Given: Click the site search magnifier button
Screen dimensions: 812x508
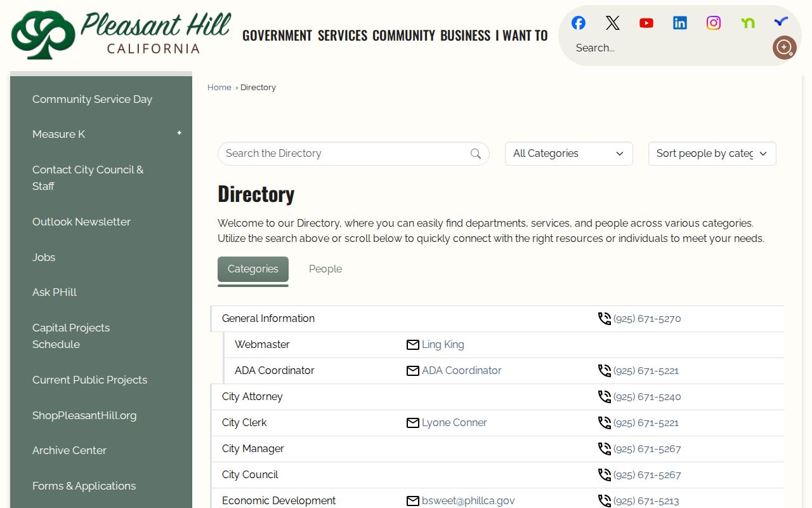Looking at the screenshot, I should pyautogui.click(x=784, y=48).
